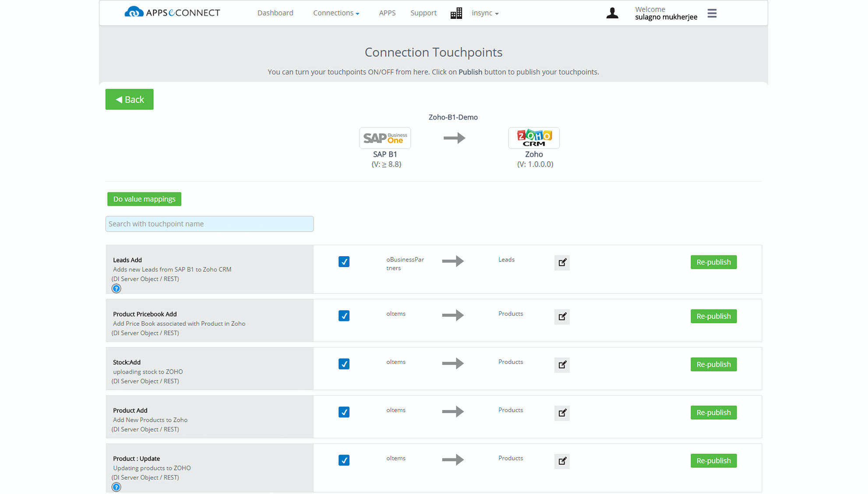This screenshot has width=868, height=494.
Task: Re-publish the Product Pricebook Add touchpoint
Action: 713,317
